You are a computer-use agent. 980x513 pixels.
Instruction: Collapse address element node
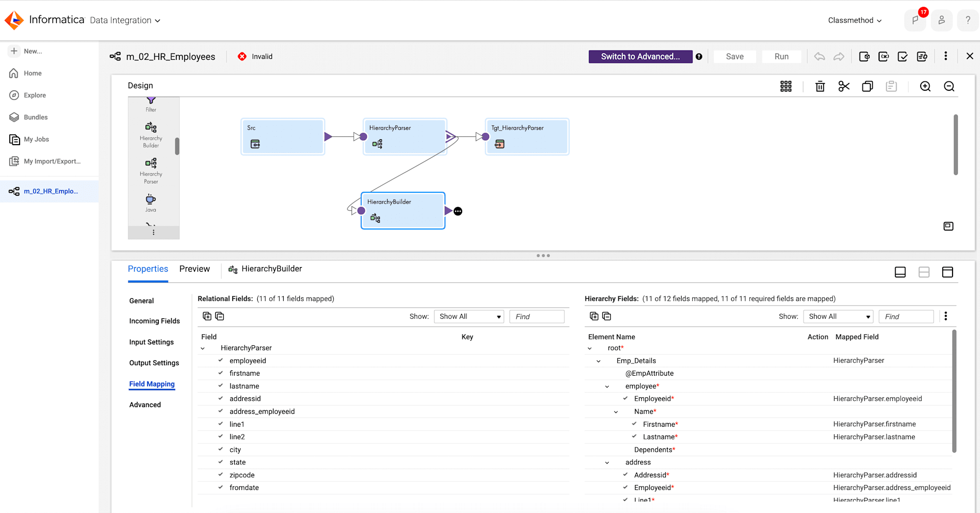(607, 462)
